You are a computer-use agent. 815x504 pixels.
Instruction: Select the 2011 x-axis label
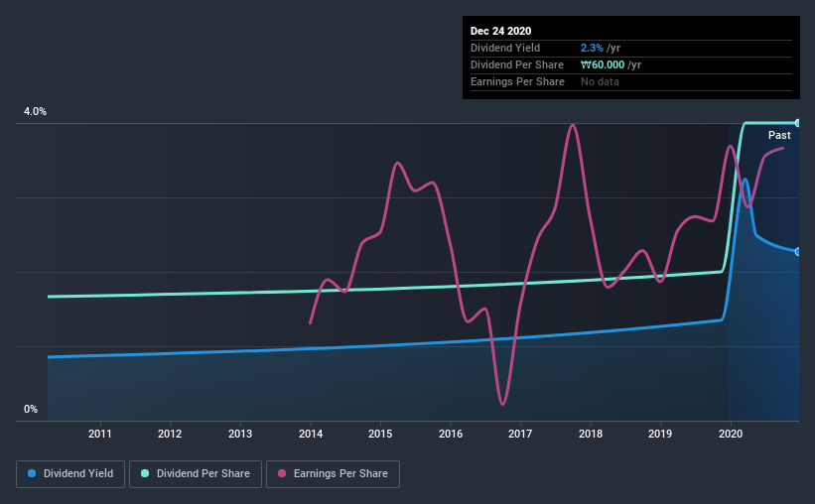100,434
